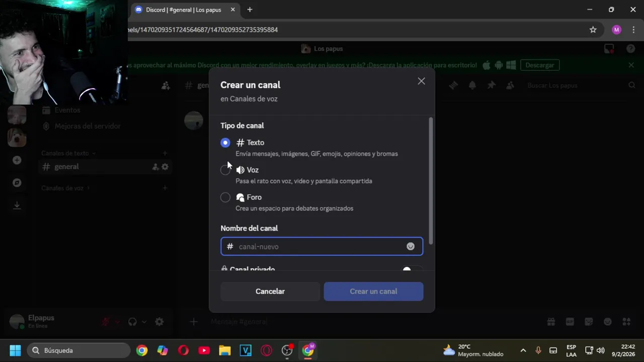The image size is (644, 362).
Task: Open notification settings bell icon
Action: (472, 85)
